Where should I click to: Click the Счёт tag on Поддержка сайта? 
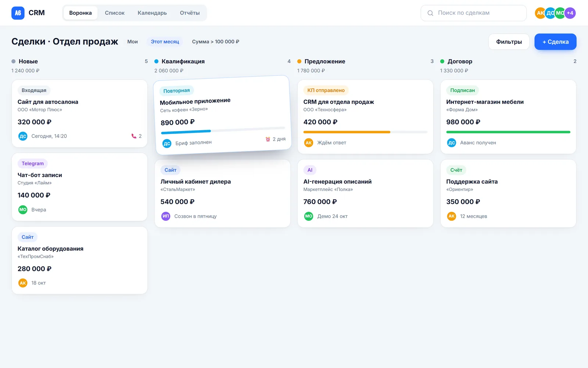(456, 170)
